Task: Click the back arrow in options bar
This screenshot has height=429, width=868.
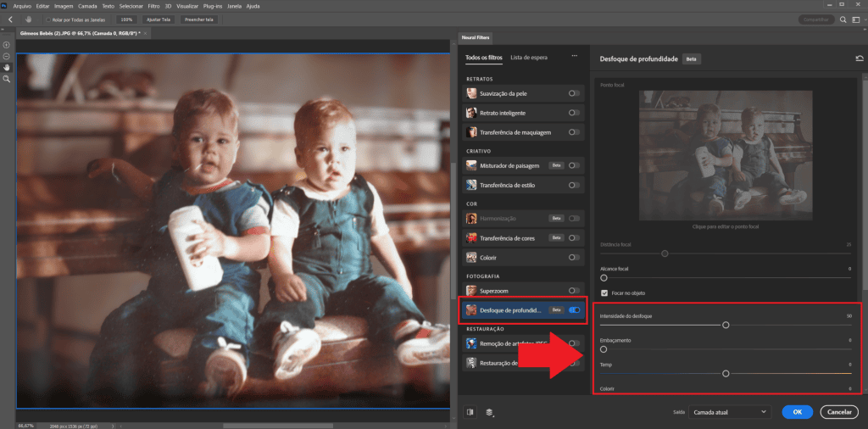Action: point(10,19)
